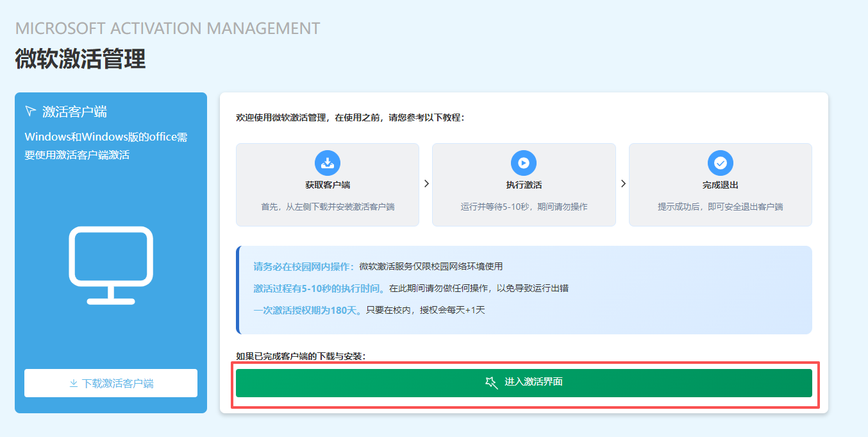Click the large monitor icon in sidebar
868x437 pixels.
point(111,265)
